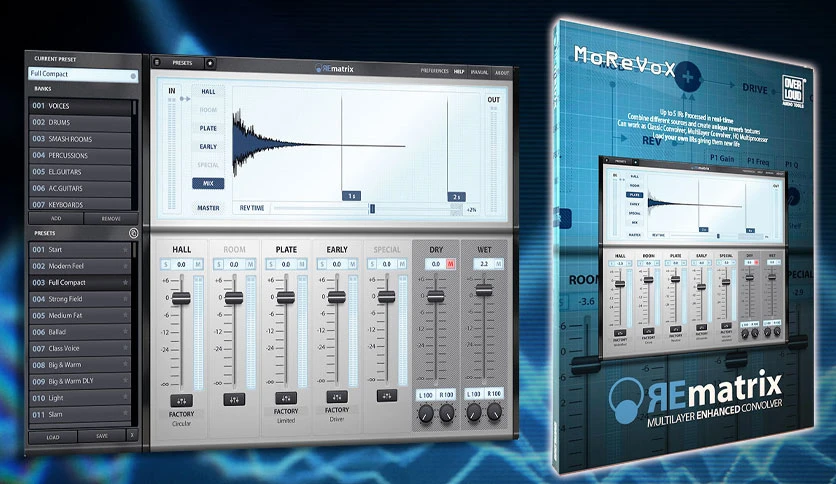This screenshot has width=836, height=484.
Task: Mute the PLATE channel
Action: pyautogui.click(x=302, y=264)
